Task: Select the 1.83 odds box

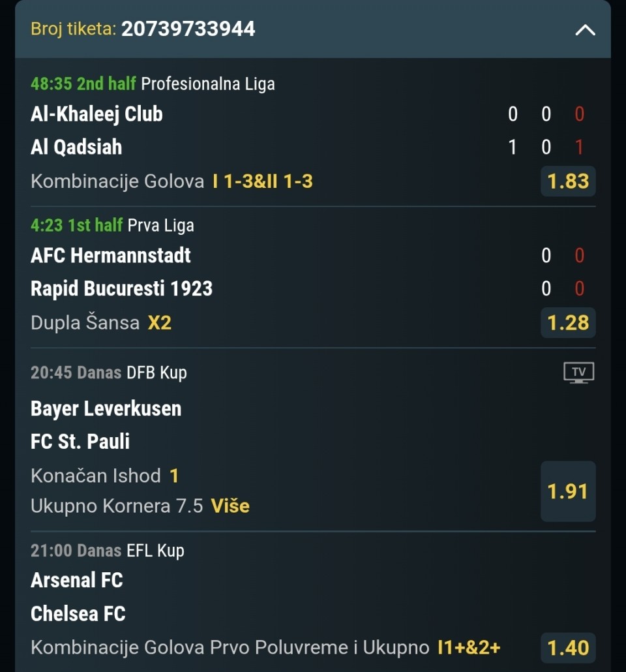Action: click(x=568, y=181)
